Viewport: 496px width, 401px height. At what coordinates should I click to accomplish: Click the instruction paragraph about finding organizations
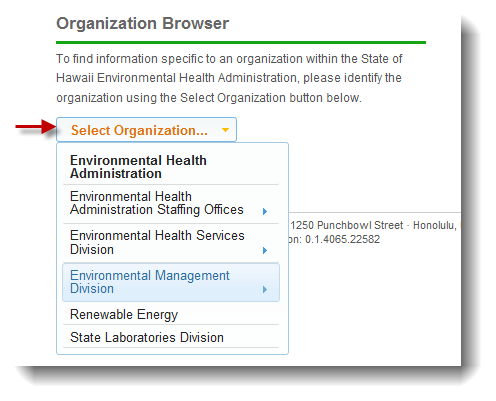[229, 78]
